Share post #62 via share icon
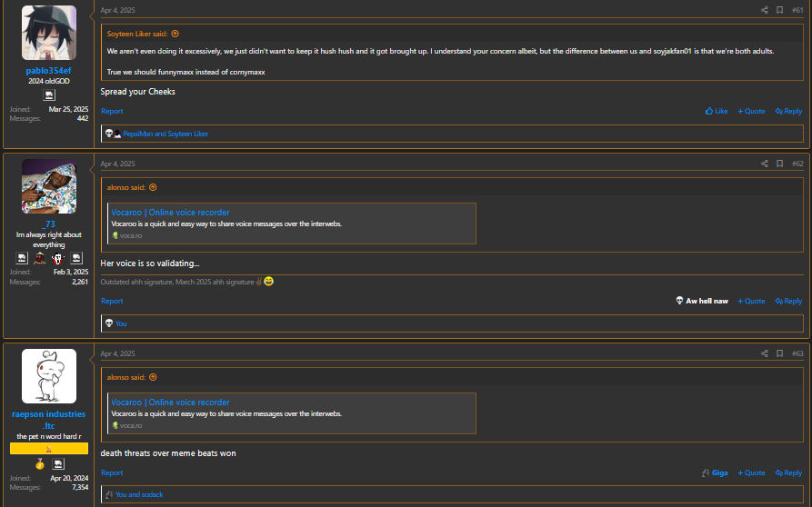The image size is (812, 507). [765, 164]
